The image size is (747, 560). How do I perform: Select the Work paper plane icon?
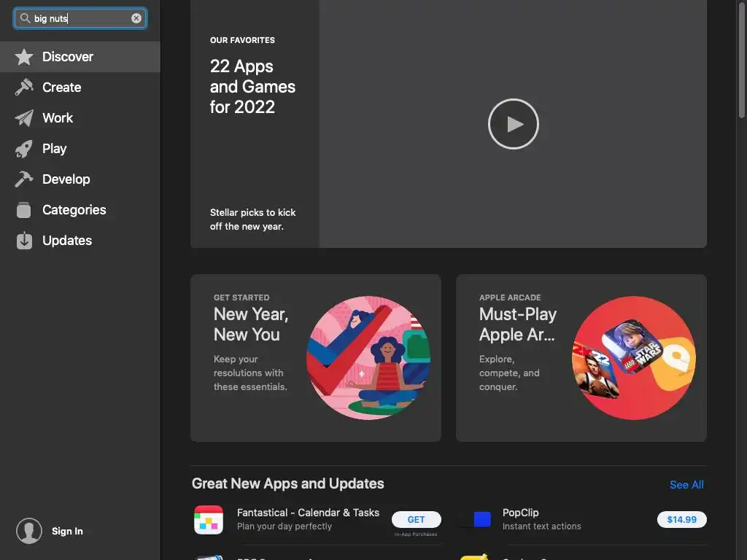pyautogui.click(x=24, y=118)
